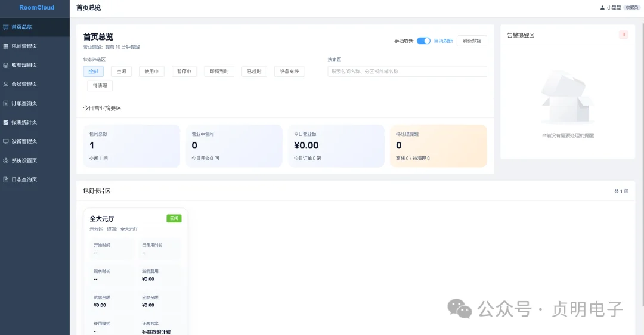Screen dimensions: 644x335
Task: Click the 待处理提醒 orange card
Action: pos(438,145)
